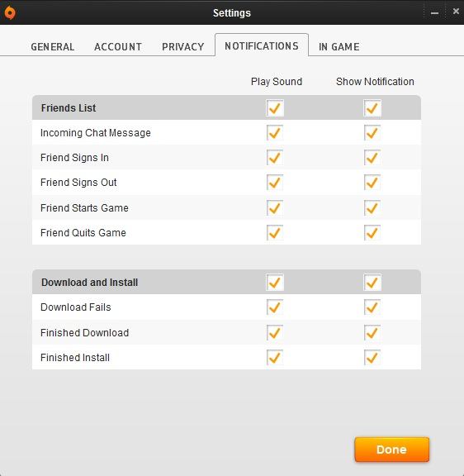
Task: Toggle Show Notification for Finished Install
Action: (372, 357)
